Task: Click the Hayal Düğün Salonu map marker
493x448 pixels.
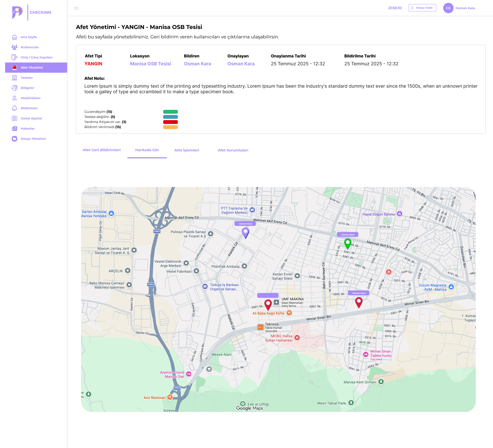Action: [x=399, y=214]
